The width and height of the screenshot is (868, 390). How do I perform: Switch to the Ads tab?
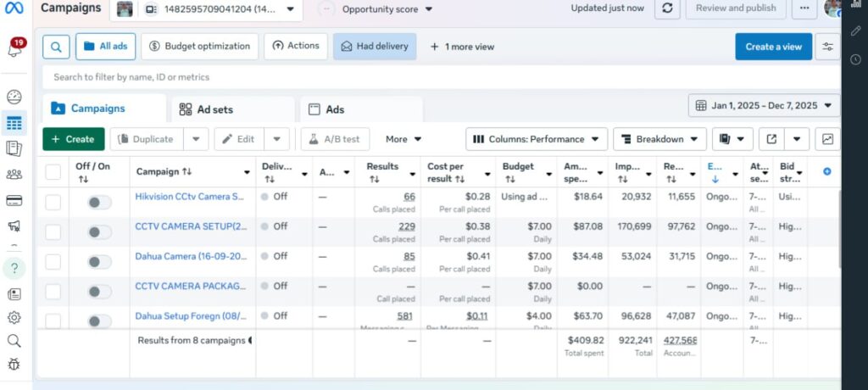tap(335, 109)
